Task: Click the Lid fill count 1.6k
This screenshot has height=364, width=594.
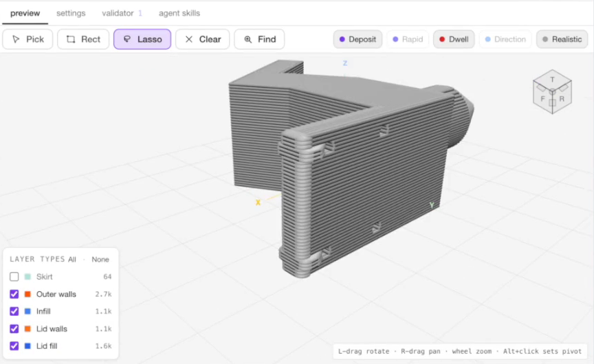Action: click(103, 346)
